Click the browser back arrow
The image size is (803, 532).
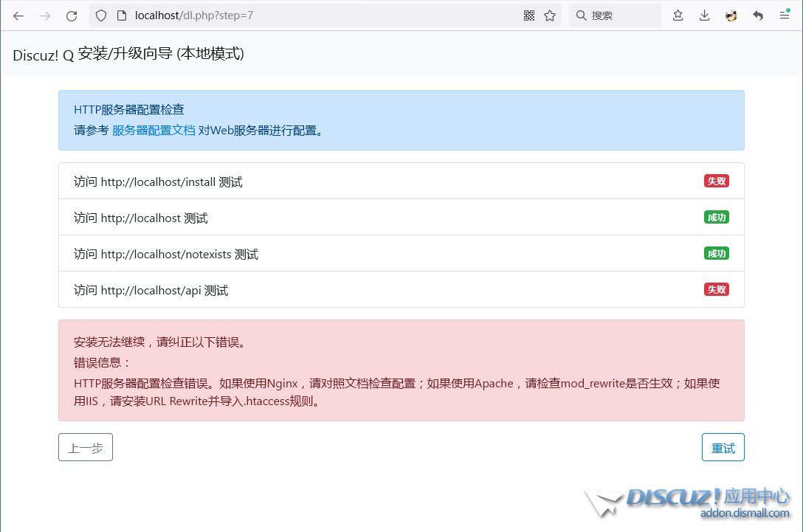pos(18,15)
